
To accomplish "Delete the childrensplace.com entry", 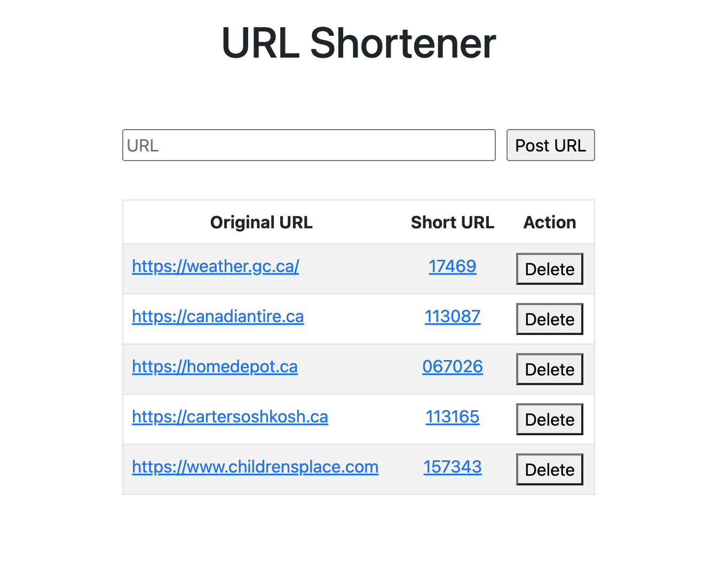I will (x=549, y=469).
